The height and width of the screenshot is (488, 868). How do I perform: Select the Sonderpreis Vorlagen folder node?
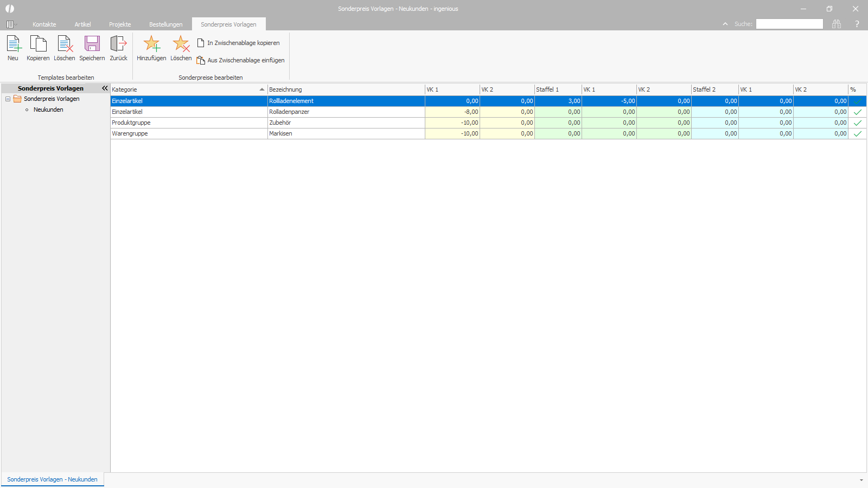[x=52, y=99]
